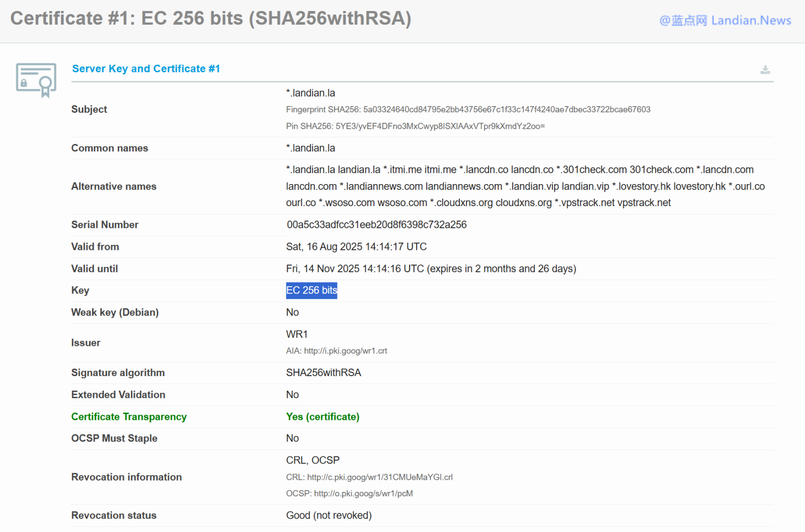The width and height of the screenshot is (805, 532).
Task: Click the Valid until expiry date
Action: [x=431, y=269]
